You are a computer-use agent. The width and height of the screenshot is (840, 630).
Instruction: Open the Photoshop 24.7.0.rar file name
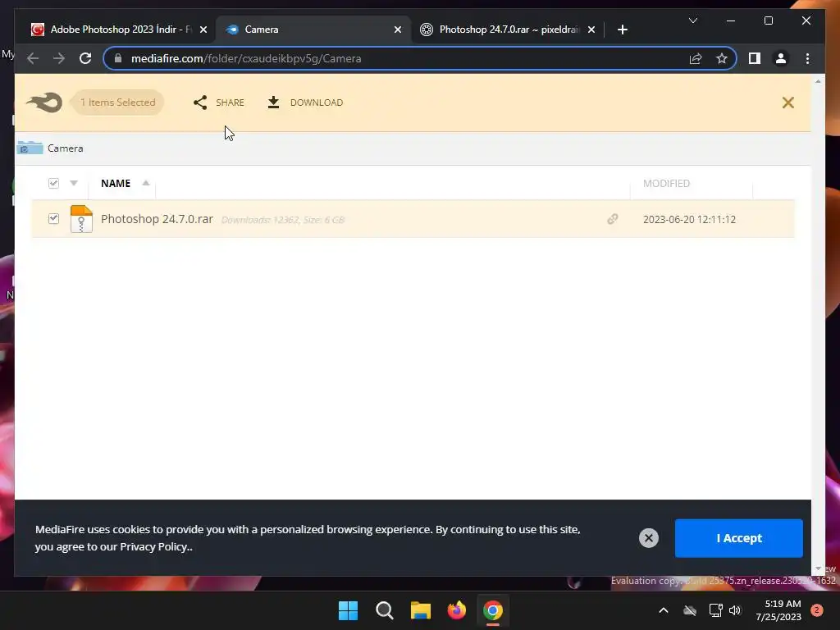157,219
